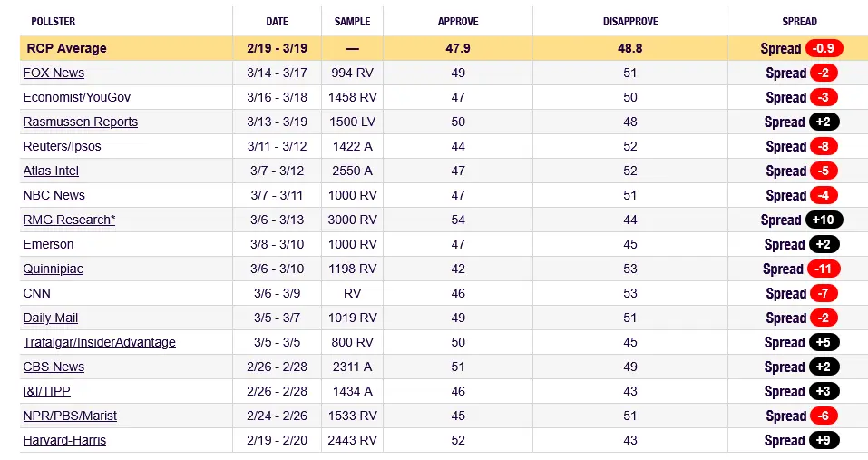The image size is (868, 460).
Task: Open the Daily Mail poll
Action: [x=50, y=318]
